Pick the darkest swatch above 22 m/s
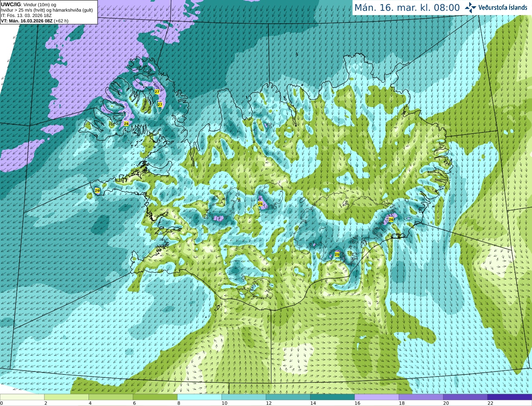Screen dimensions: 532x406 click(510, 397)
